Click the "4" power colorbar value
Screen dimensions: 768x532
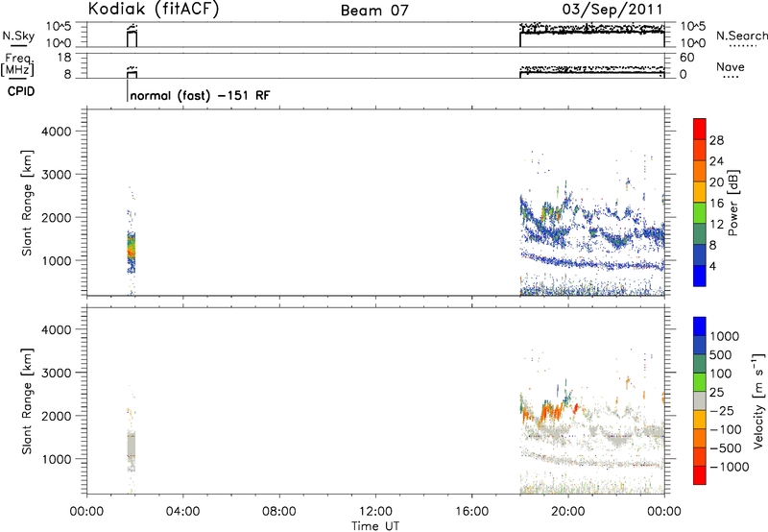pos(713,266)
